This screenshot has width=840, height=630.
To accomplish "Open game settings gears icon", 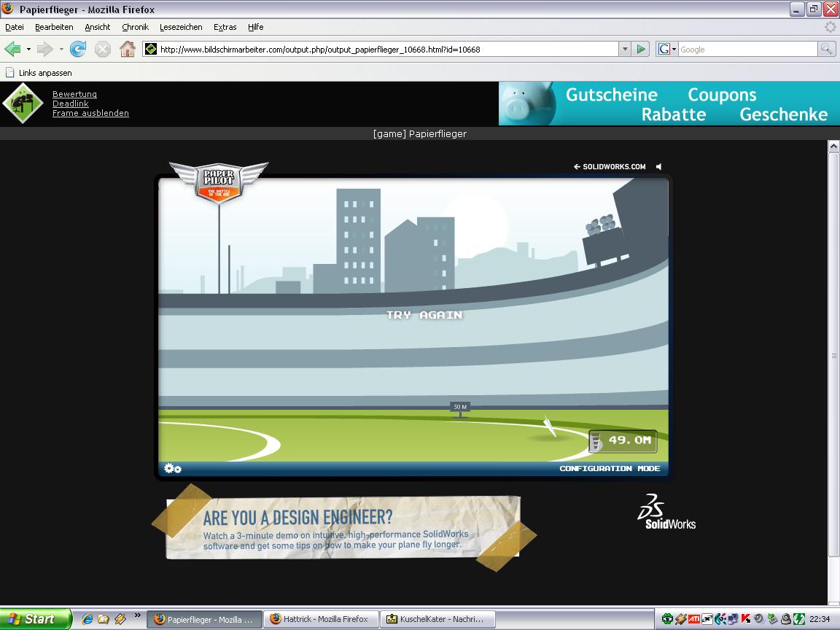I will (x=173, y=468).
